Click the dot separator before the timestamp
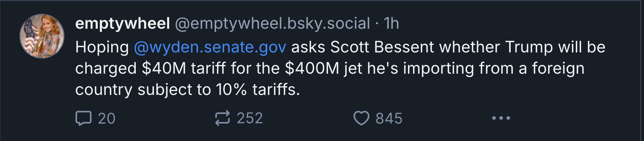The image size is (644, 141). click(x=377, y=24)
